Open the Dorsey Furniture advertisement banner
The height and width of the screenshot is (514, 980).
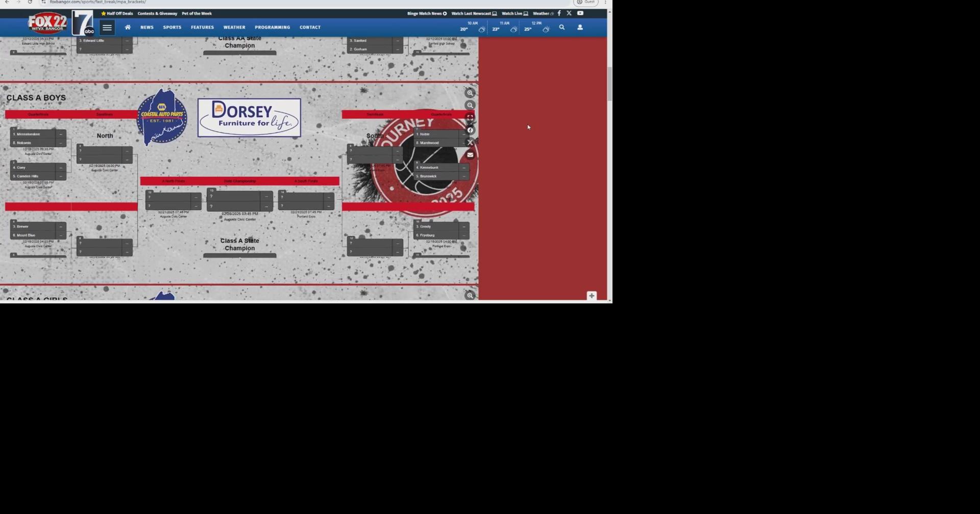tap(249, 118)
